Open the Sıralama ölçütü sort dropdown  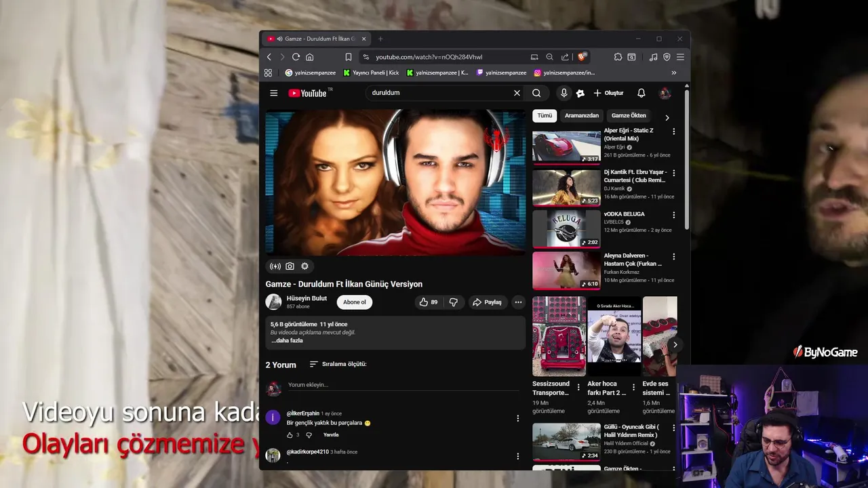[338, 364]
